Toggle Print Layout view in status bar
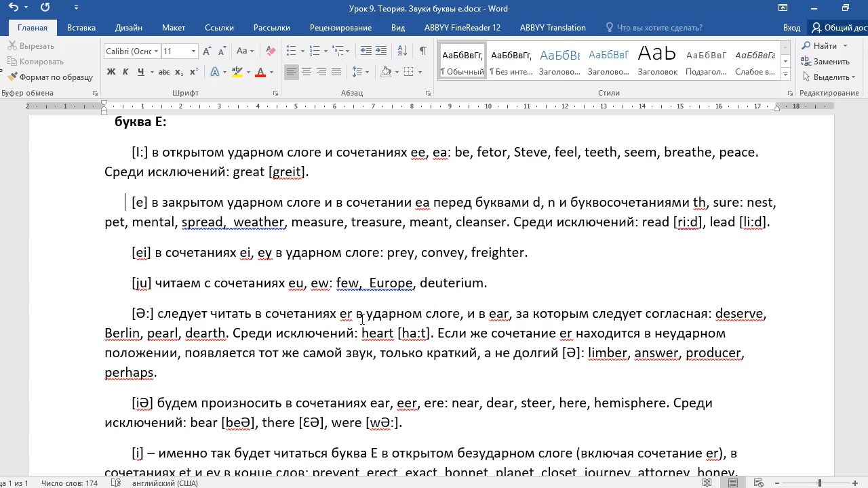 (732, 483)
